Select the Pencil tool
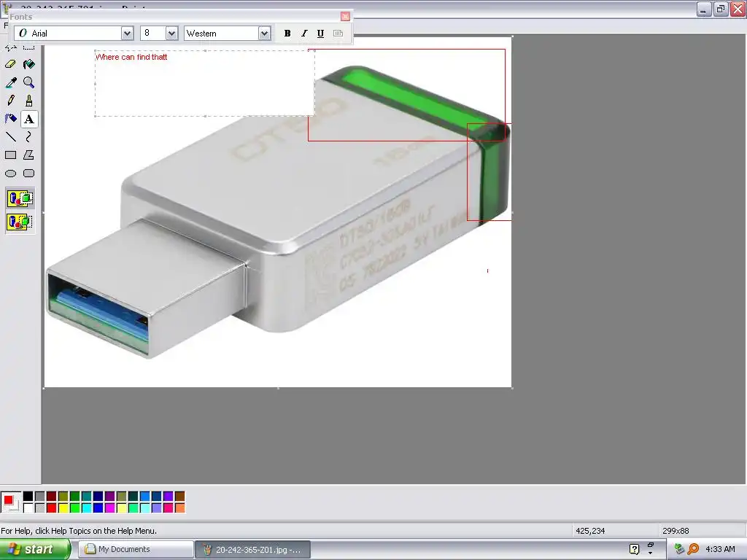 [10, 101]
